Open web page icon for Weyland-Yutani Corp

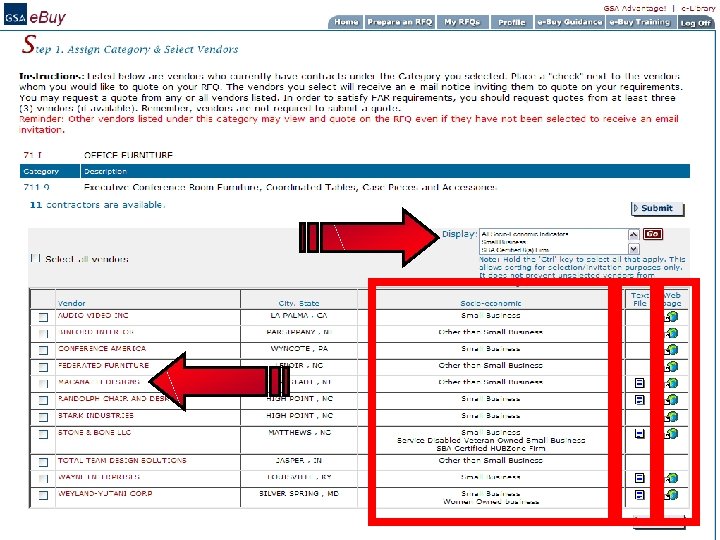(x=671, y=495)
